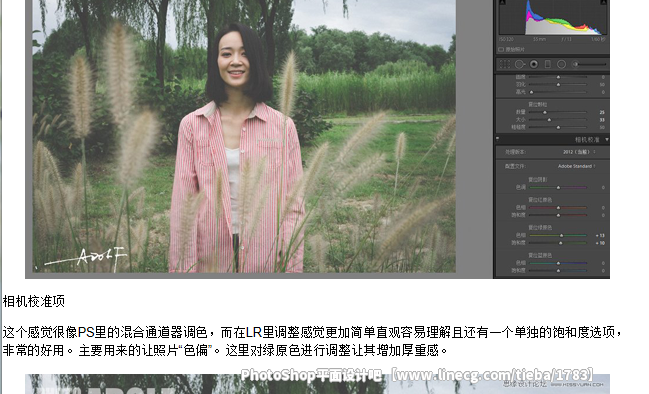
Task: Click the histogram graph
Action: click(553, 17)
